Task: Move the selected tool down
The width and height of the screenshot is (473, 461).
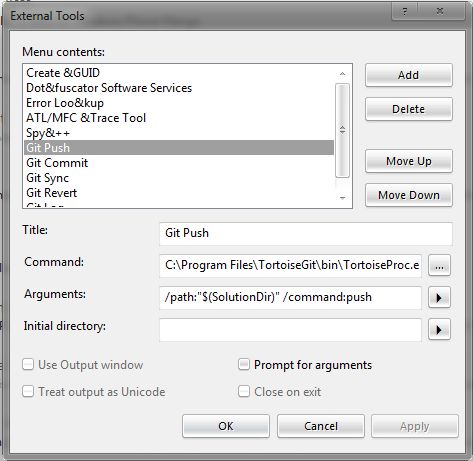Action: 409,195
